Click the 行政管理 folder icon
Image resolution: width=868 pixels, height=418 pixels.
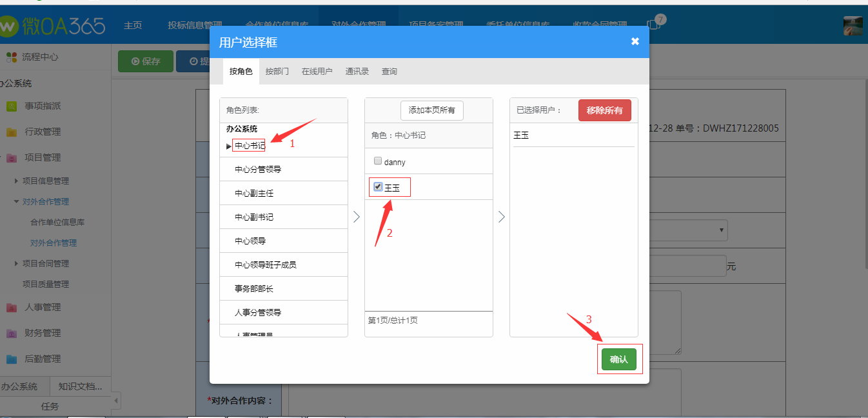point(12,132)
